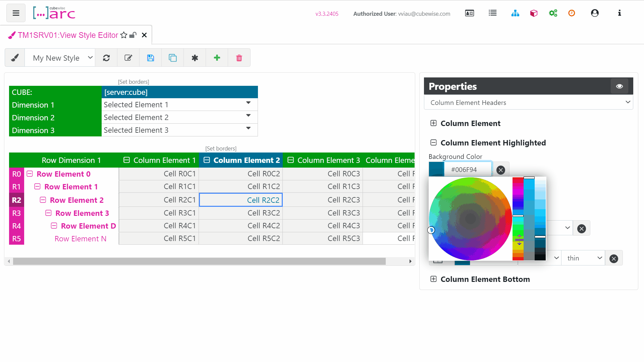Click the asterisk icon in style toolbar
Viewport: 644px width, 362px height.
tap(195, 58)
